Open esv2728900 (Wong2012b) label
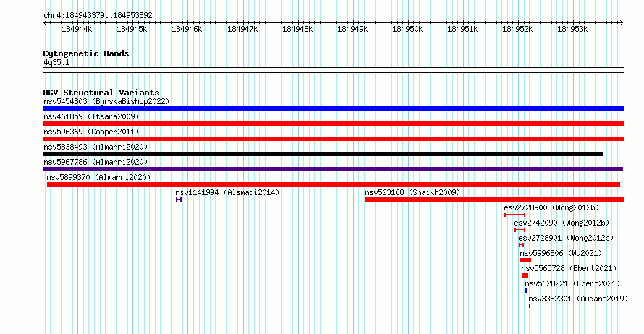The height and width of the screenshot is (334, 644). [x=551, y=207]
